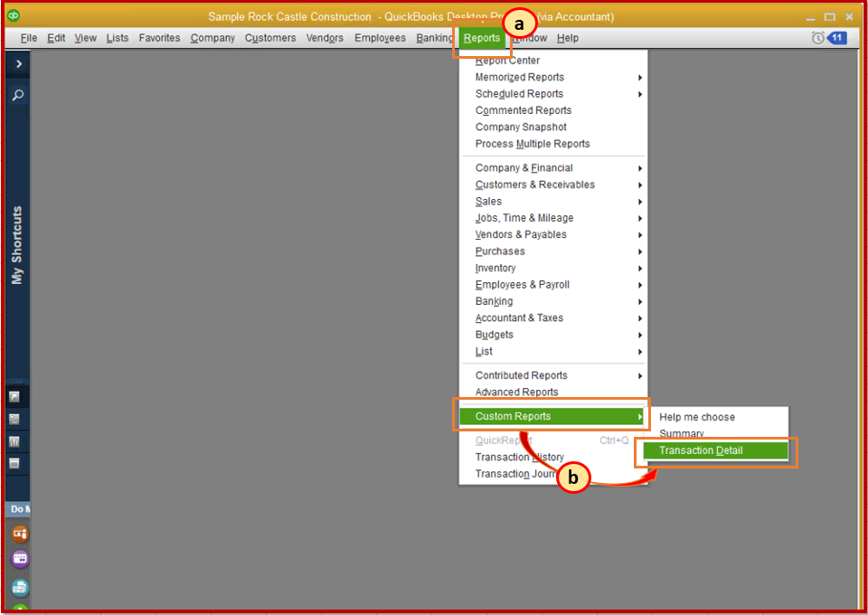Expand Banking reports submenu item
Viewport: 868px width, 615px height.
point(553,300)
